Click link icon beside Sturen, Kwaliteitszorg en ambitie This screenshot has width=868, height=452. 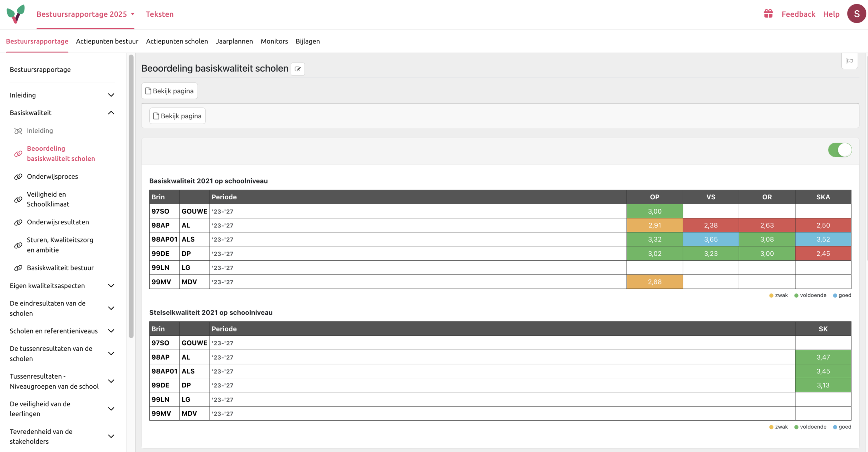tap(18, 245)
